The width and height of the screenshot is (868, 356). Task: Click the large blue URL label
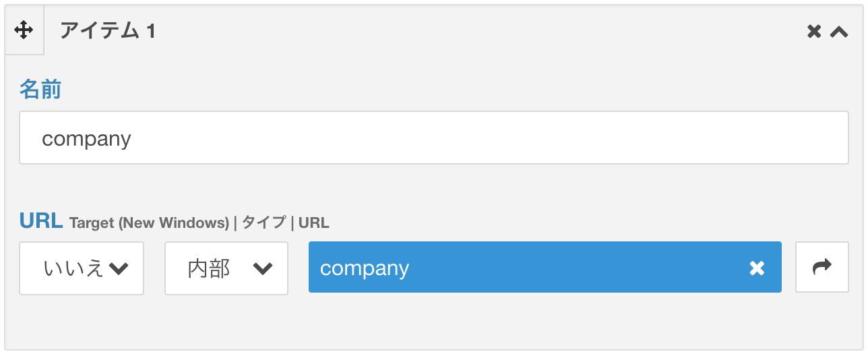click(x=41, y=220)
